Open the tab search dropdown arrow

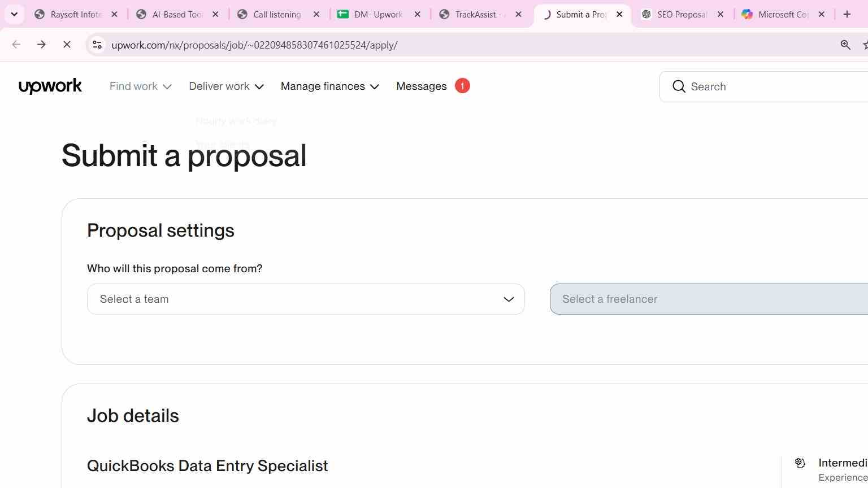14,14
